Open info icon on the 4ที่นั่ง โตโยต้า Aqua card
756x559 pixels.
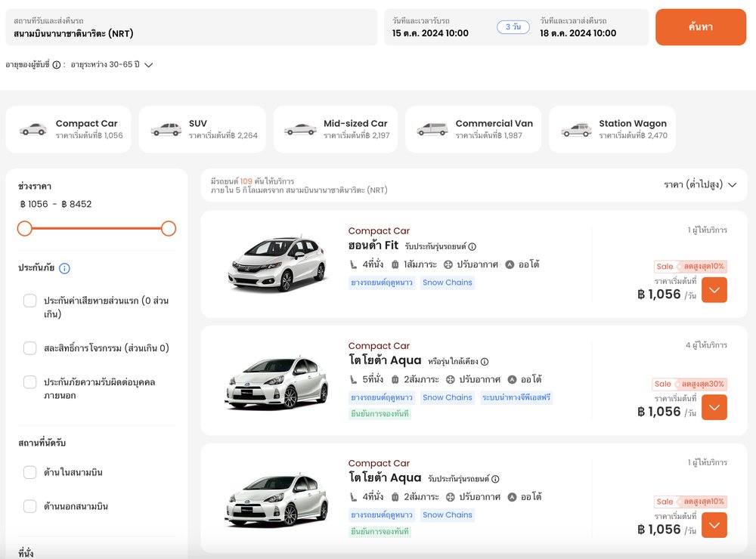click(495, 479)
